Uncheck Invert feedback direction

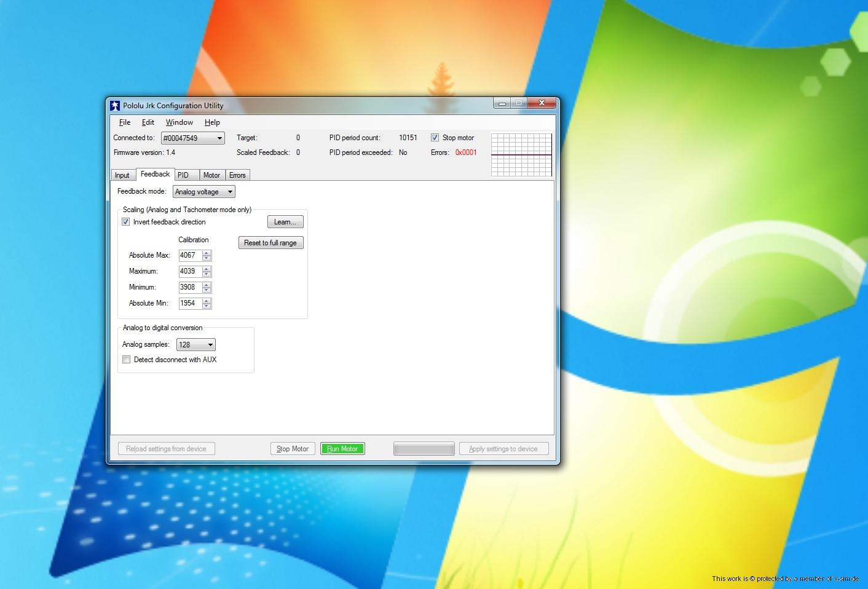(126, 222)
